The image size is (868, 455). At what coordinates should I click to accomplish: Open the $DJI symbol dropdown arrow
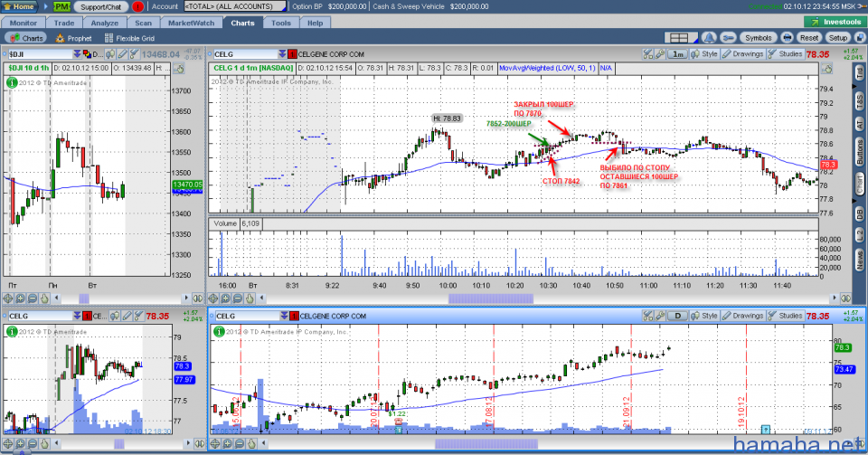point(77,54)
